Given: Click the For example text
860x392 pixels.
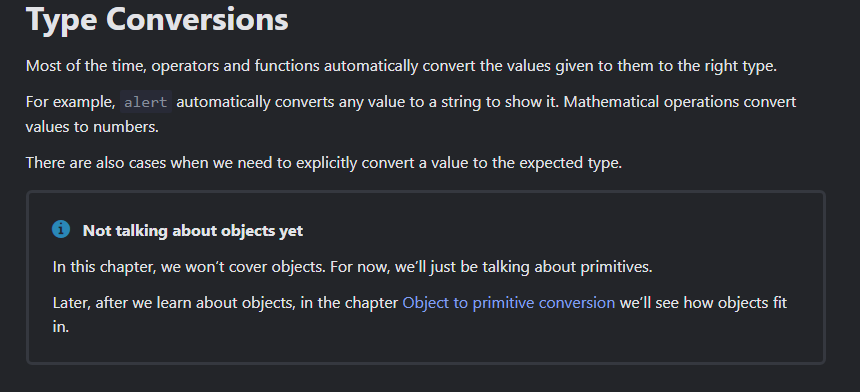Looking at the screenshot, I should (70, 102).
